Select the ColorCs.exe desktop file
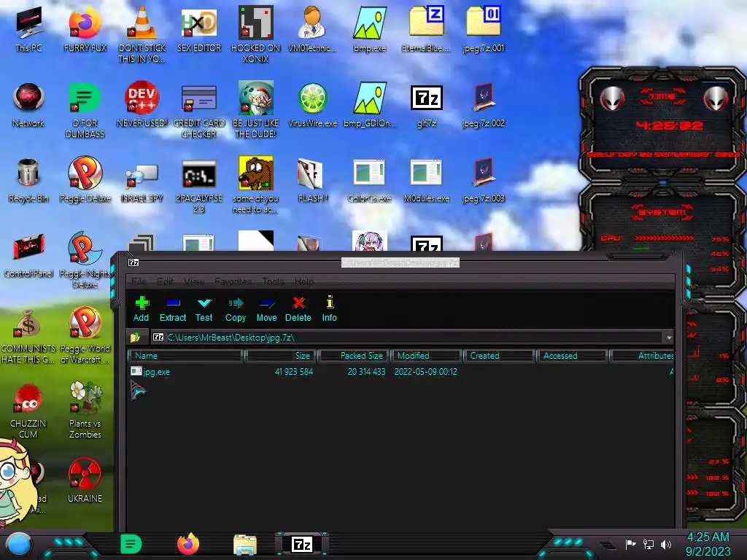 pyautogui.click(x=370, y=180)
